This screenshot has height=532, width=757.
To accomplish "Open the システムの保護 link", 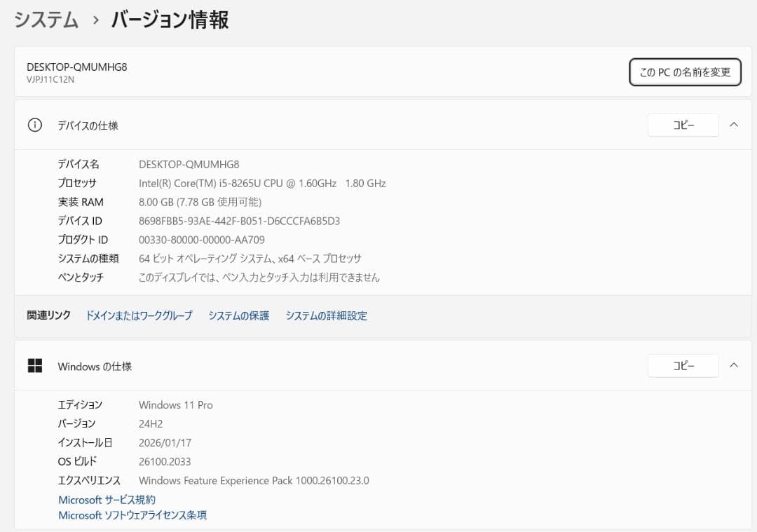I will coord(238,315).
